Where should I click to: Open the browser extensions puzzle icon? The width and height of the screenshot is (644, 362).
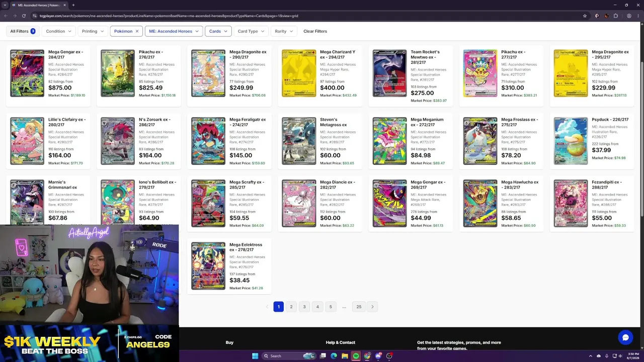[x=615, y=16]
